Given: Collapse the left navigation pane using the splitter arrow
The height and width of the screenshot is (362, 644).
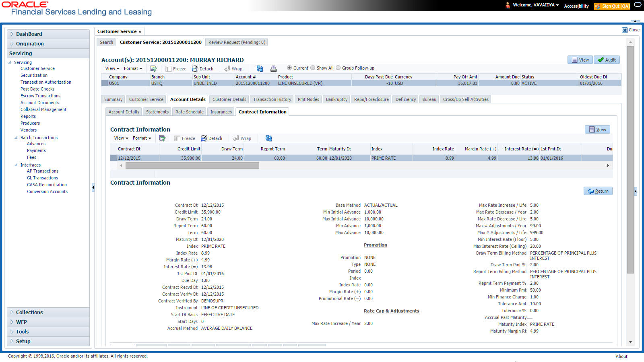Looking at the screenshot, I should pyautogui.click(x=93, y=187).
